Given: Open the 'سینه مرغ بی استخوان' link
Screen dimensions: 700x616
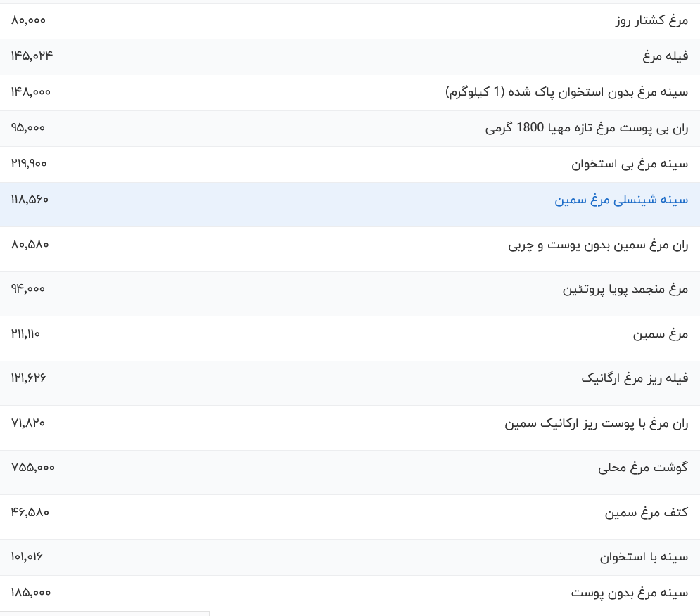Looking at the screenshot, I should tap(630, 165).
